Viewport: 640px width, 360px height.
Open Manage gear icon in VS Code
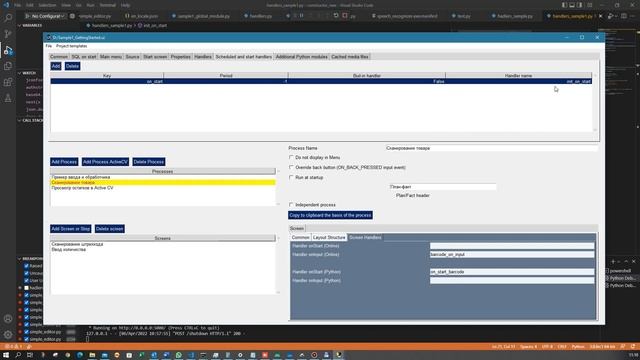[x=8, y=335]
